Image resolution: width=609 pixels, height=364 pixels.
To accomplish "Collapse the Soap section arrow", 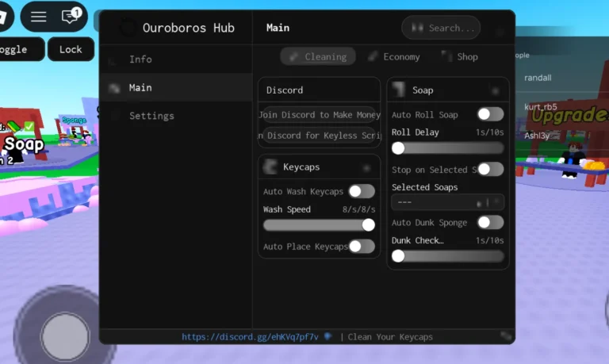I will click(x=495, y=91).
